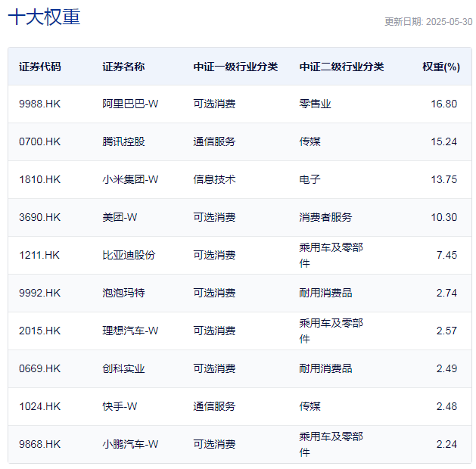Select stock name 腾讯控股

[x=123, y=141]
